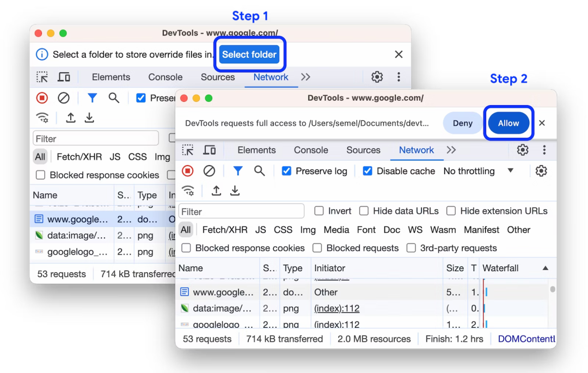
Task: Check Blocked response cookies in back window
Action: click(x=40, y=175)
